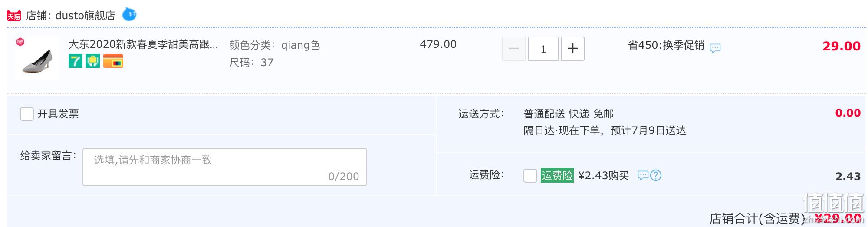The image size is (868, 227).
Task: Enable the 运费险 shipping insurance checkbox
Action: 530,175
